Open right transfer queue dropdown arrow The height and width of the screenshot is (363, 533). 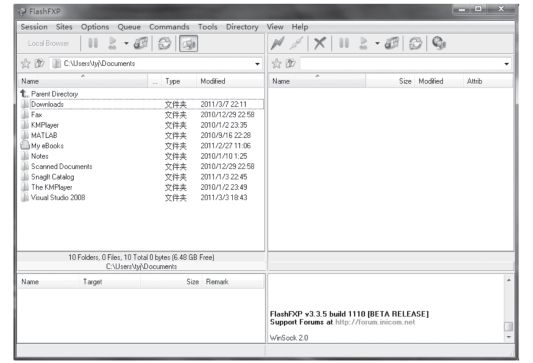[377, 43]
